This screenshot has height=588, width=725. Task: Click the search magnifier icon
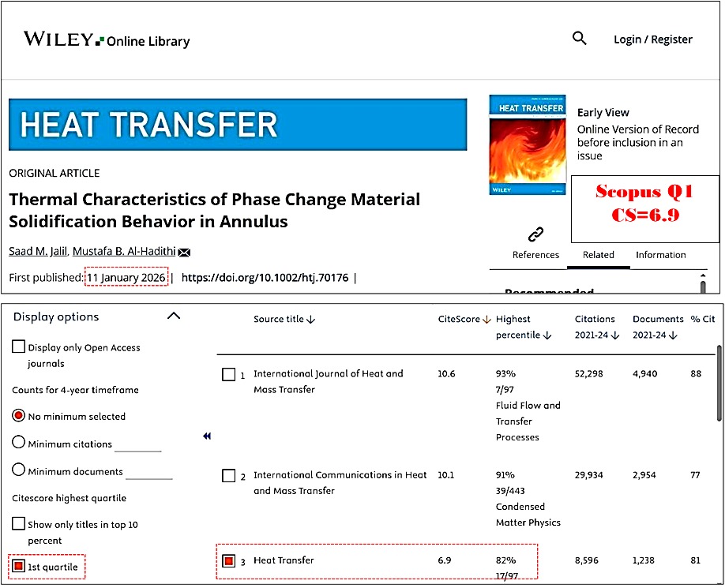click(580, 39)
